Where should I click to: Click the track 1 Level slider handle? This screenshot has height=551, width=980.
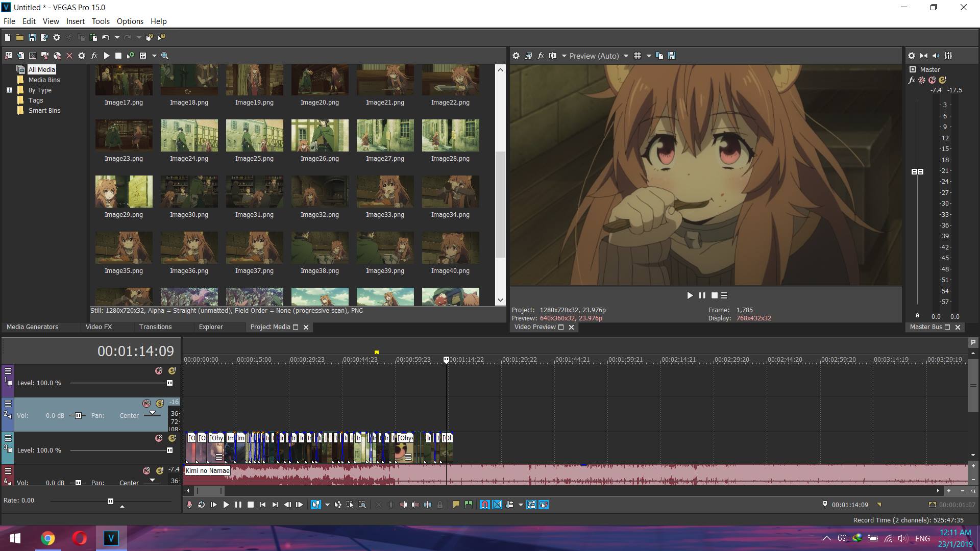169,383
